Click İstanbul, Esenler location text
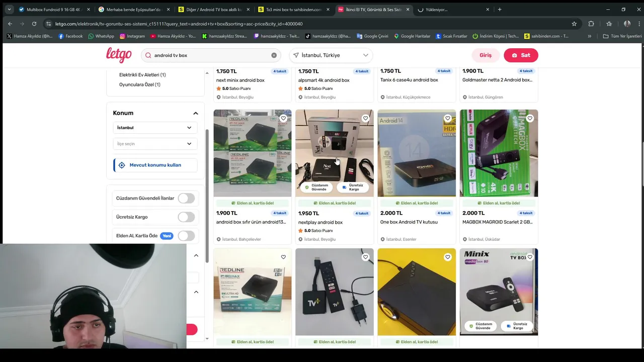 401,239
